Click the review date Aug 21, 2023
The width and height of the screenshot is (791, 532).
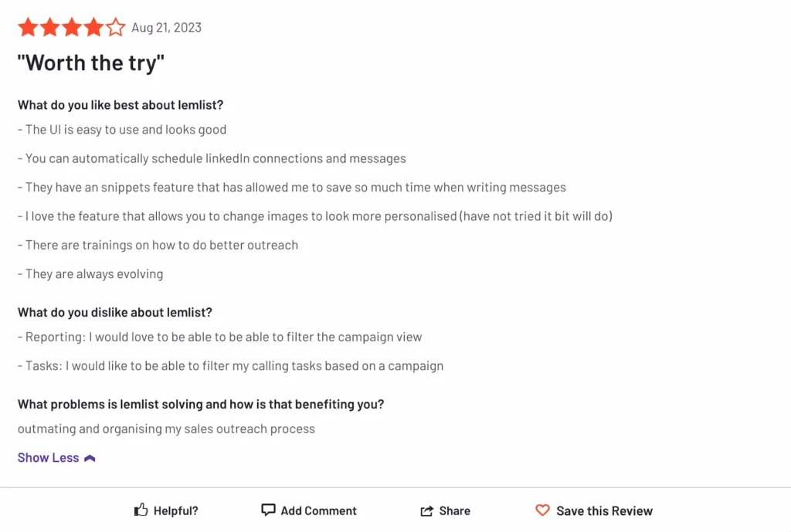click(167, 27)
